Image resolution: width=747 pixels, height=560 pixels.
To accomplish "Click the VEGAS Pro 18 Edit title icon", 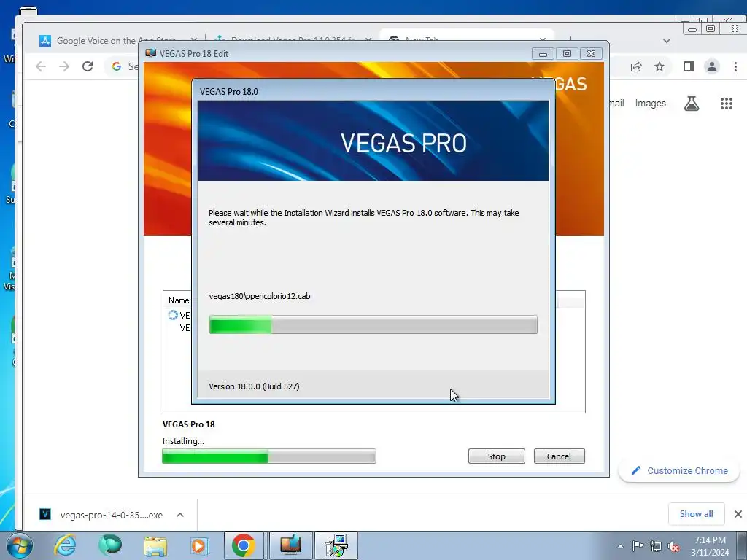I will click(x=150, y=52).
